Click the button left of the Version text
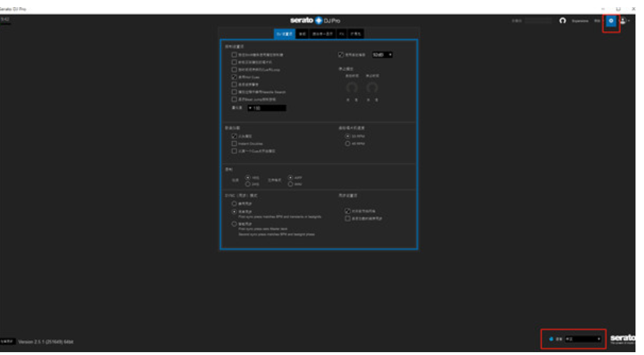644x355 pixels. [7, 342]
